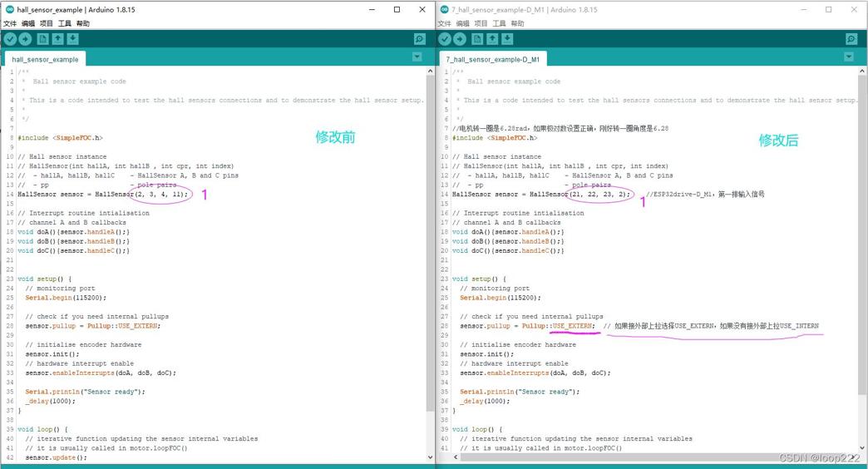Click Arduino logo icon in 7_hall_sensor_example-D_M1 title bar

(x=444, y=9)
